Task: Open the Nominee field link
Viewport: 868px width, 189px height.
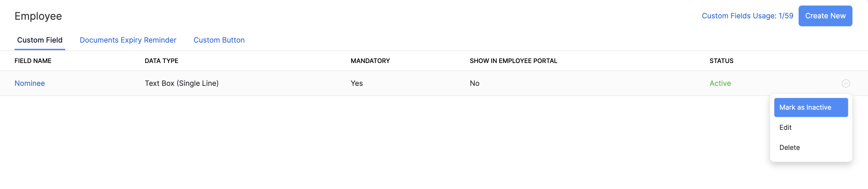Action: pyautogui.click(x=30, y=83)
